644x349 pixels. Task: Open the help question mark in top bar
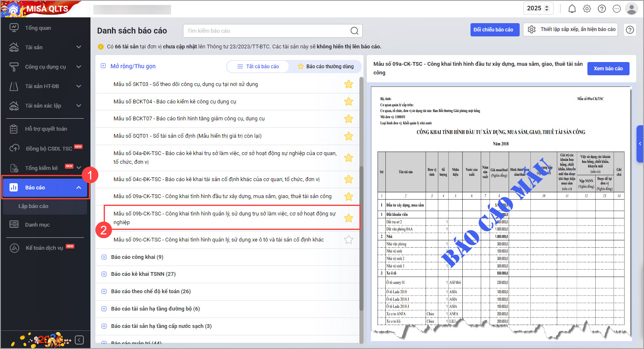[602, 9]
